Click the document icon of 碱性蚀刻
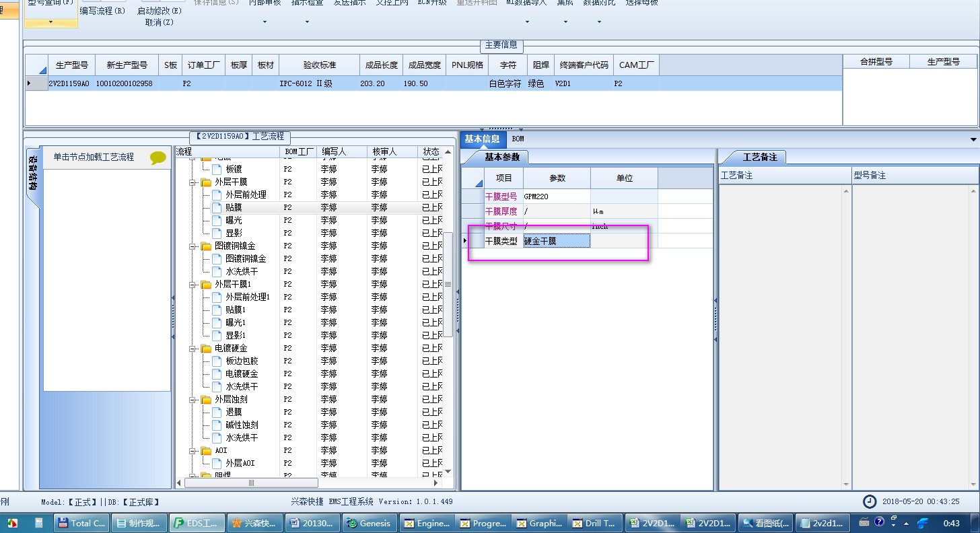 point(217,425)
